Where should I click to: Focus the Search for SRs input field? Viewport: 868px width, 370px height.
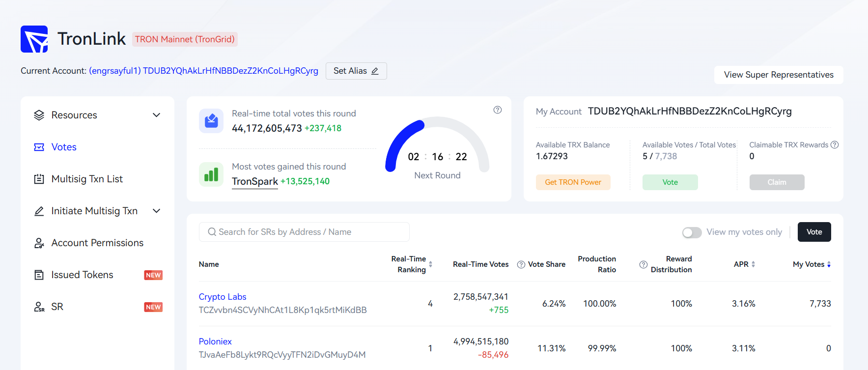coord(304,232)
